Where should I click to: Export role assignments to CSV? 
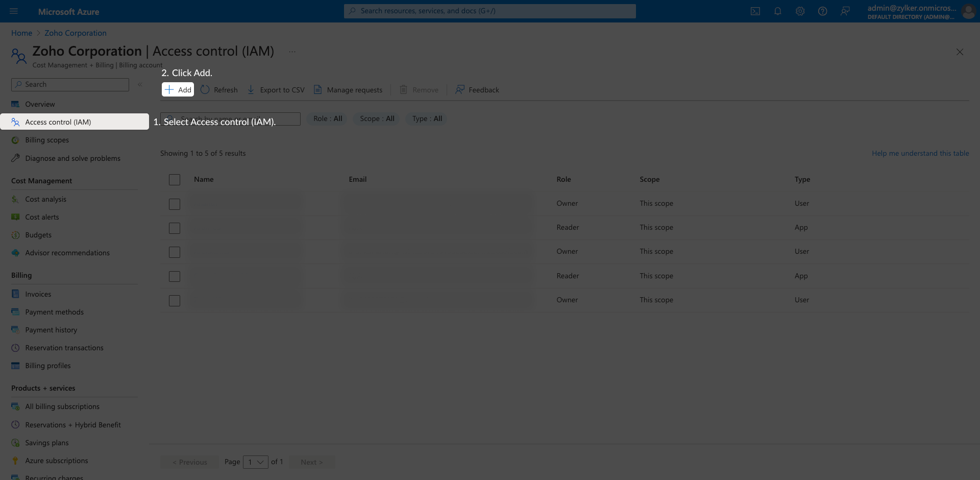click(276, 90)
